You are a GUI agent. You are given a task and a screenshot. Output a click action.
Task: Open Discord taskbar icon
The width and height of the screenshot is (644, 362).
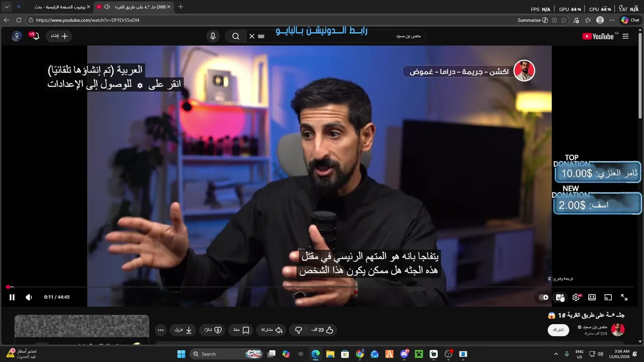coord(404,354)
